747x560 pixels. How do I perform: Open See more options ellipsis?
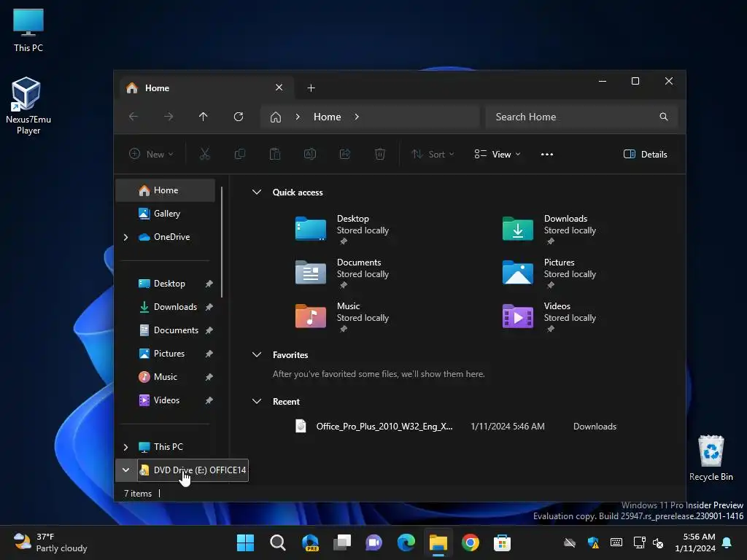pos(547,154)
